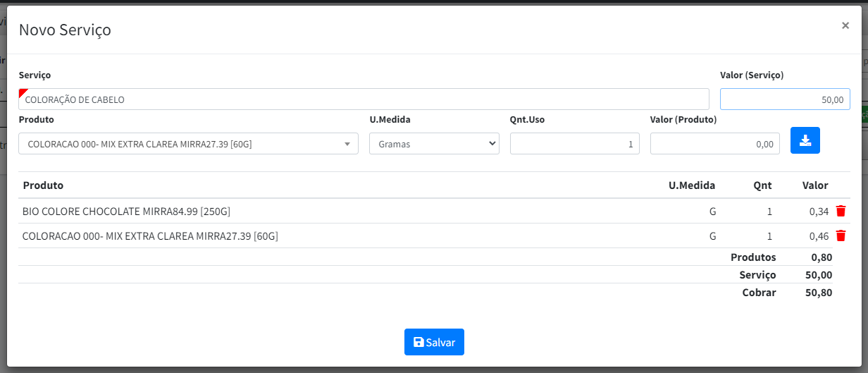This screenshot has width=868, height=373.
Task: Click the Cobrar total value 50,80
Action: tap(818, 293)
